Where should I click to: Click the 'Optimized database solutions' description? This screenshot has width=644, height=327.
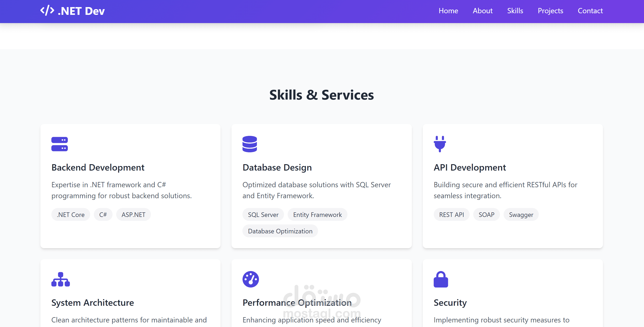(x=316, y=190)
